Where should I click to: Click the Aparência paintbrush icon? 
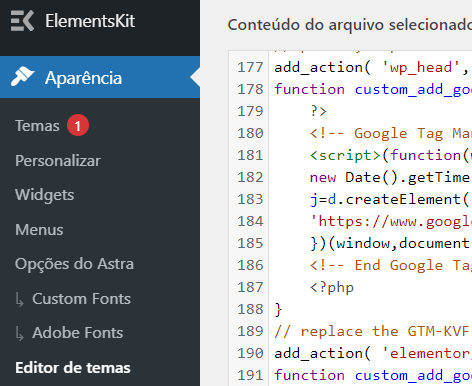click(x=22, y=76)
